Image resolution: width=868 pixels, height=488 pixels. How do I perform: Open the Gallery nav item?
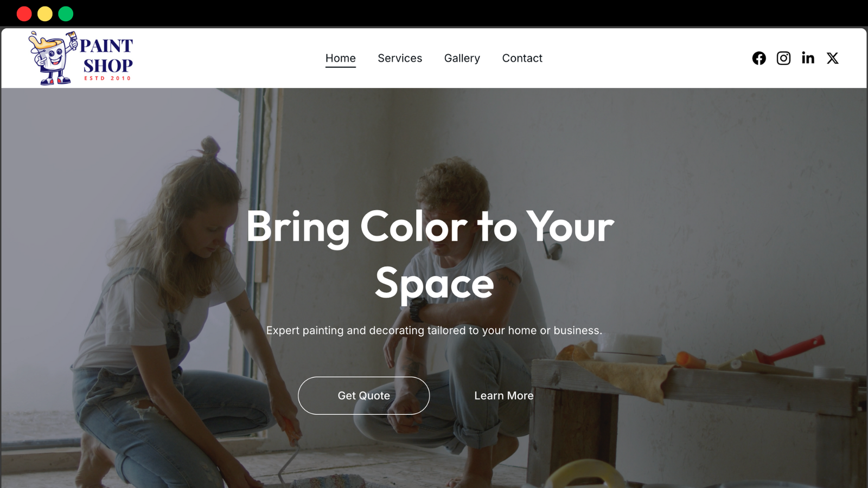click(462, 58)
